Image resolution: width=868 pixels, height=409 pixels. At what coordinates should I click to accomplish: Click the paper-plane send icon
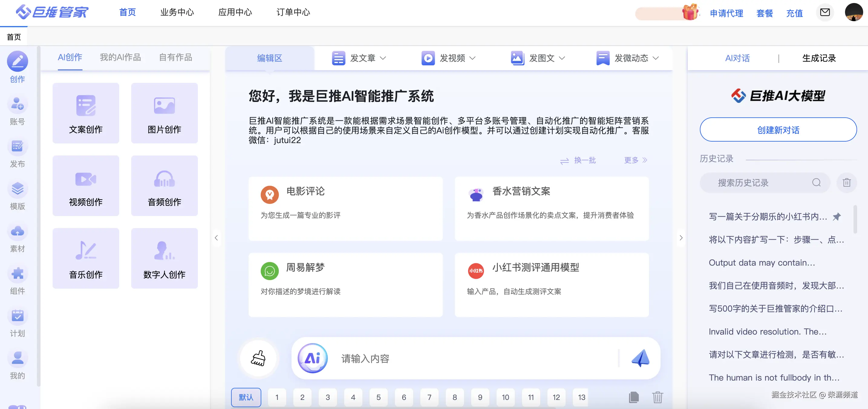[640, 358]
